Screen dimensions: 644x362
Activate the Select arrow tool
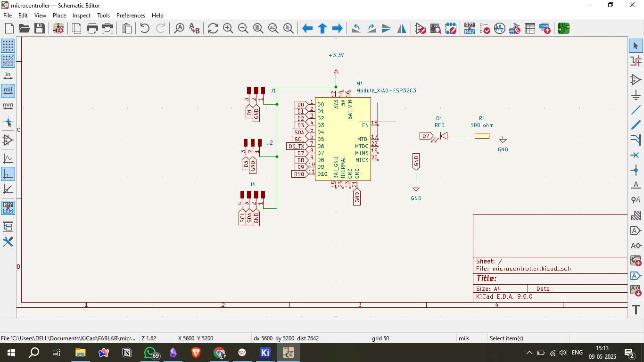click(x=636, y=46)
